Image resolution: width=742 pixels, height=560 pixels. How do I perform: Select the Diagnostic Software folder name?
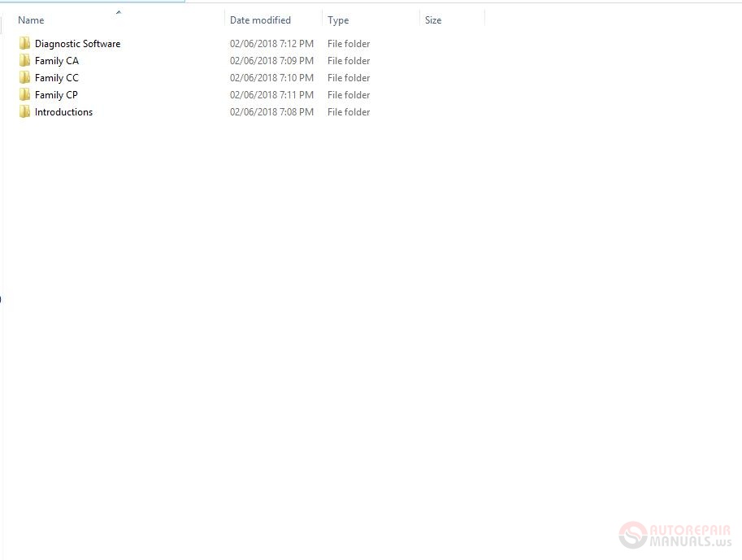77,44
